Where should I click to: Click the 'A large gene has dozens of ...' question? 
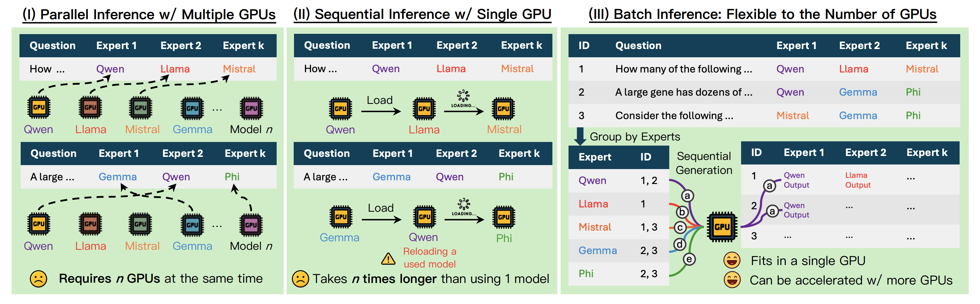684,92
